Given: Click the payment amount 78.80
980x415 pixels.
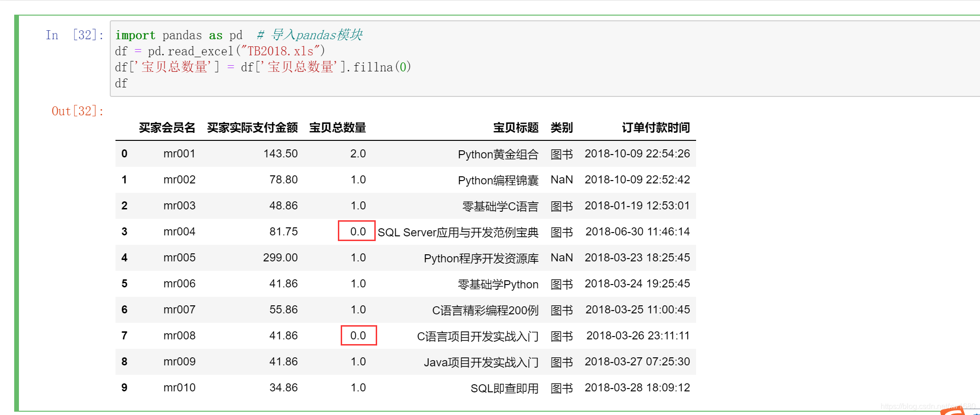Looking at the screenshot, I should pyautogui.click(x=283, y=180).
